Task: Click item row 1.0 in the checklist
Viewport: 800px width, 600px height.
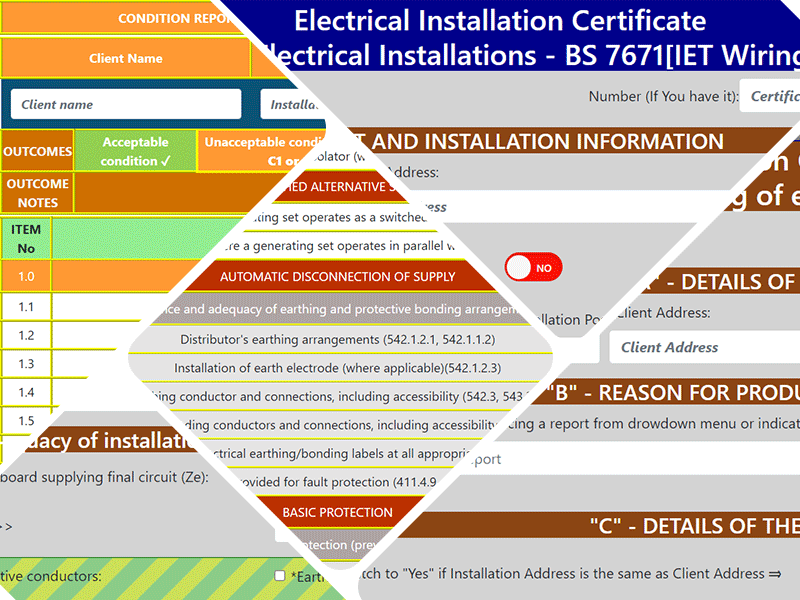Action: (25, 274)
